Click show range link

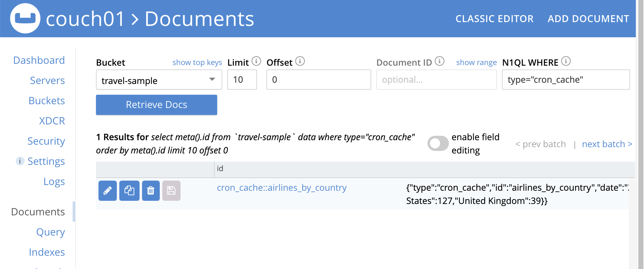[476, 63]
